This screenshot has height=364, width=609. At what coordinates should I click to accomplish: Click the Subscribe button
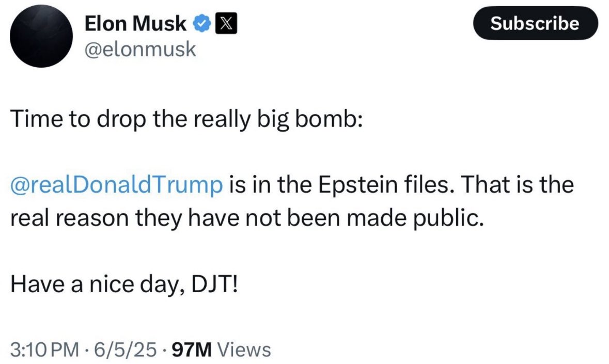[x=535, y=24]
